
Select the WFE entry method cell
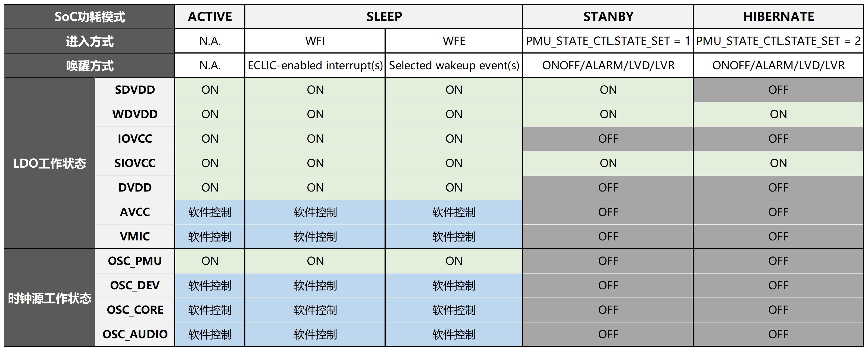(454, 41)
